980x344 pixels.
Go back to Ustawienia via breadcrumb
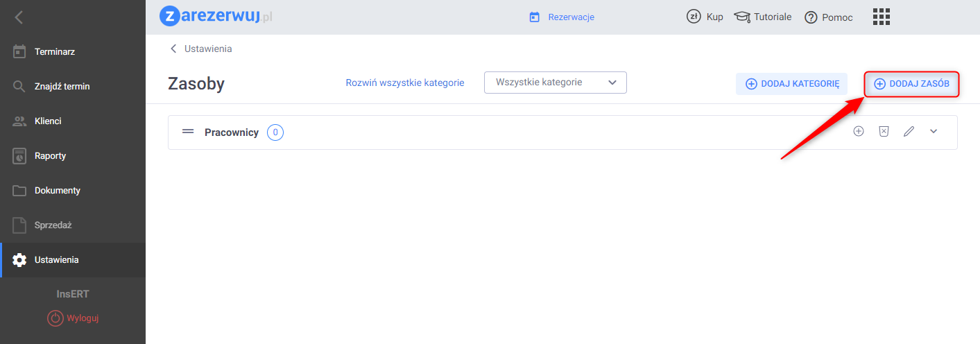[x=201, y=49]
